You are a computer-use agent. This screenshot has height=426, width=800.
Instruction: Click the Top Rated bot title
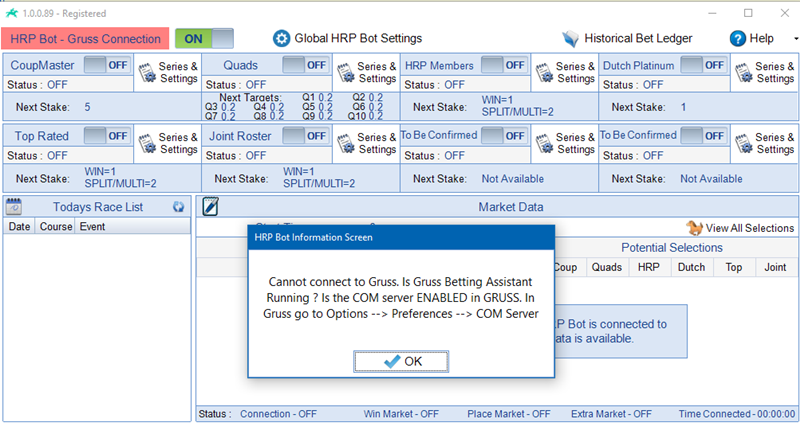[x=41, y=136]
